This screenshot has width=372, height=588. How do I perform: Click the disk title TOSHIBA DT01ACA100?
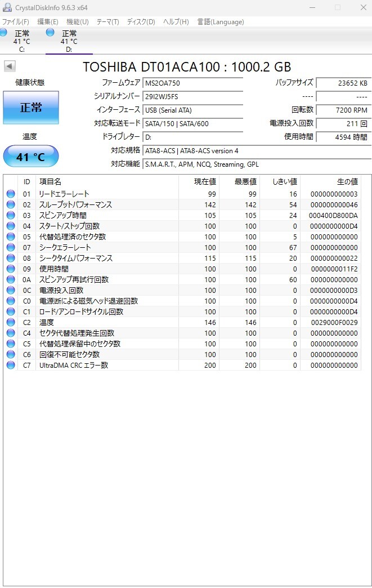(x=186, y=67)
